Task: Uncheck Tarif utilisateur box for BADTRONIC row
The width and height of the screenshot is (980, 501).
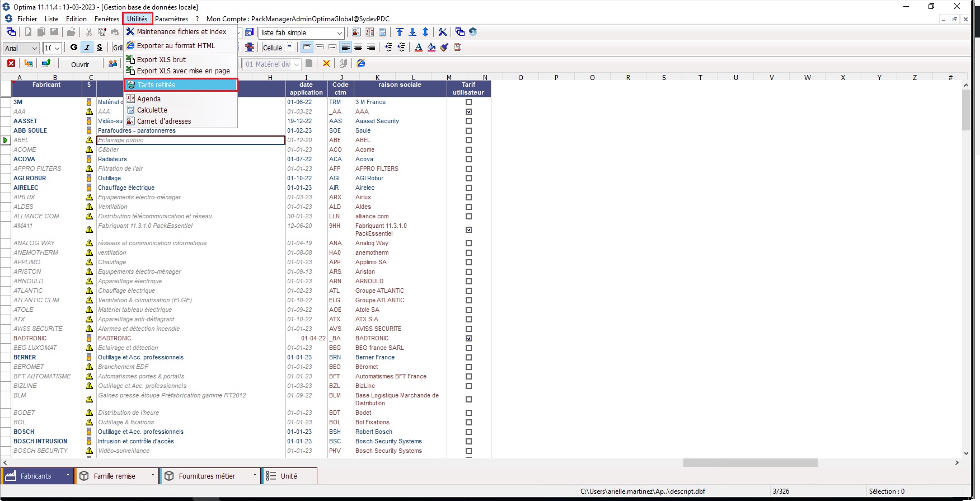Action: (468, 339)
